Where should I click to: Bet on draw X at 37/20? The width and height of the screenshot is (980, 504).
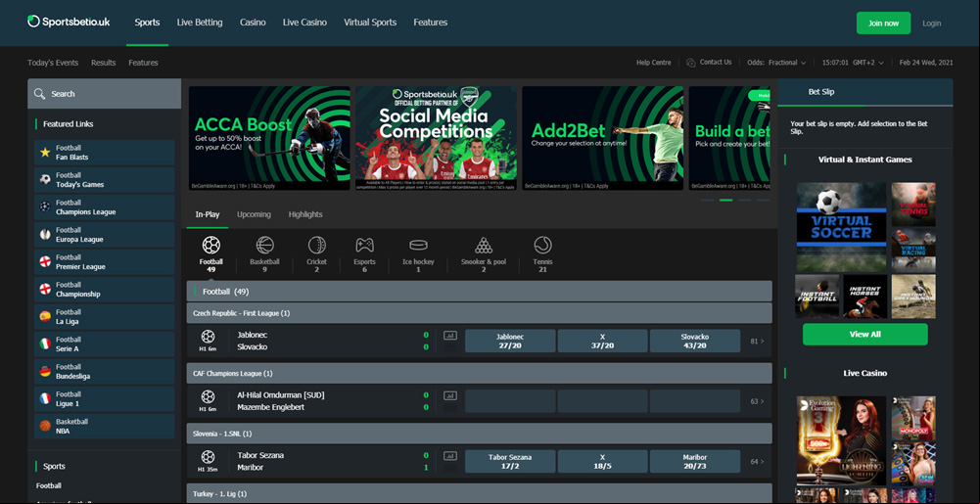coord(602,341)
